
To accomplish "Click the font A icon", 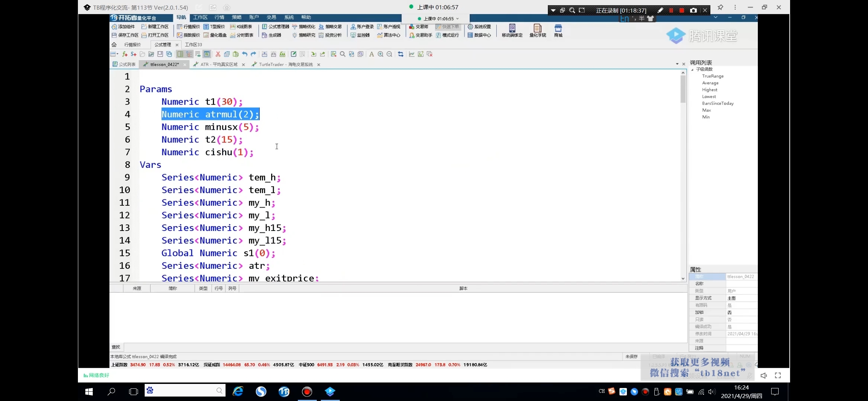I will [x=371, y=54].
